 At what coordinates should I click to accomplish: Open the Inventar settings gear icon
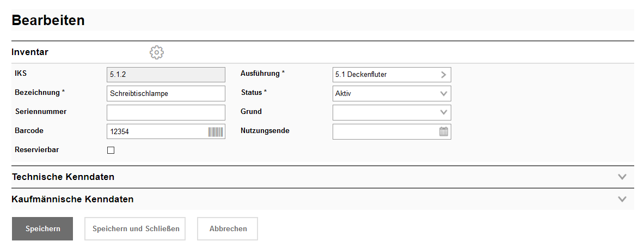157,52
